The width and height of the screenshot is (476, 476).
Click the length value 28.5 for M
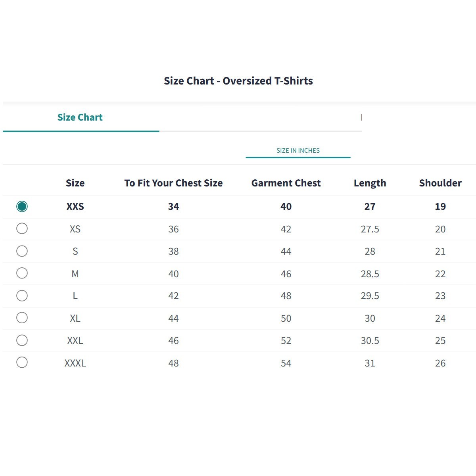pyautogui.click(x=370, y=274)
